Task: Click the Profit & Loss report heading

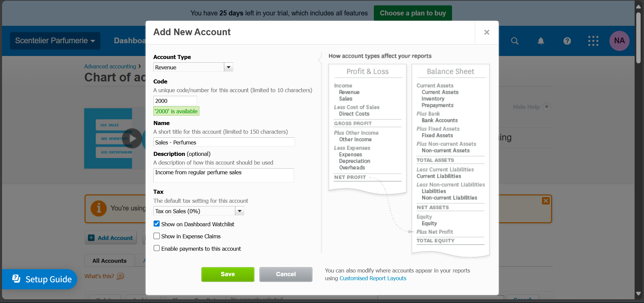Action: [367, 71]
